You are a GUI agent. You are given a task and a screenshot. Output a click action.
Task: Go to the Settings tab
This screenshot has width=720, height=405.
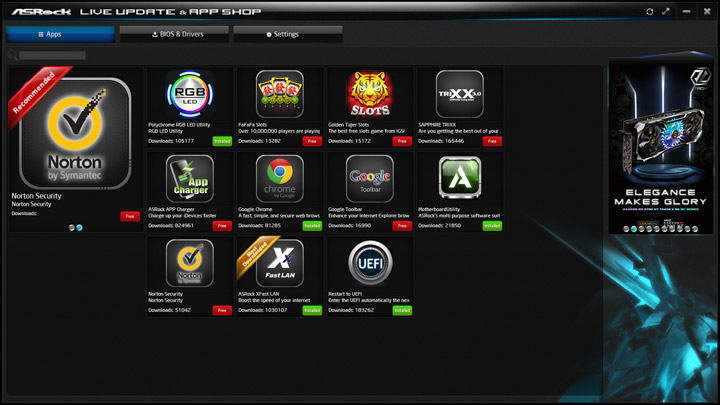tap(288, 34)
